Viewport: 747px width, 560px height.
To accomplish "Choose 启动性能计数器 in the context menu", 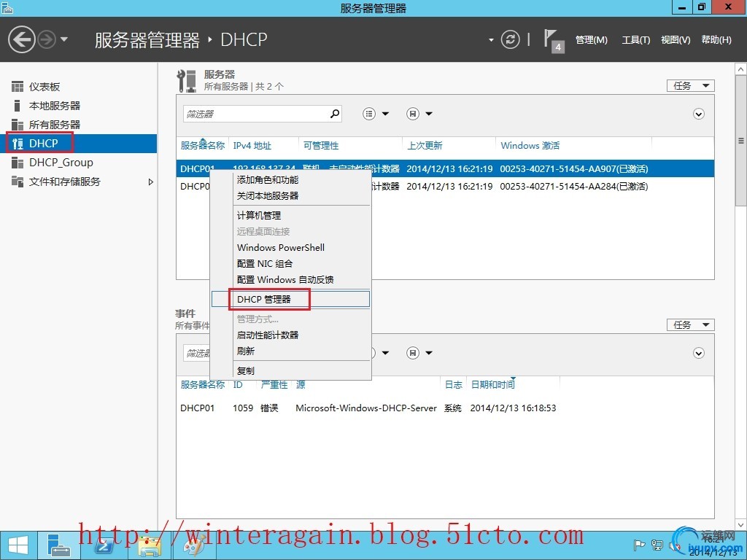I will 290,335.
